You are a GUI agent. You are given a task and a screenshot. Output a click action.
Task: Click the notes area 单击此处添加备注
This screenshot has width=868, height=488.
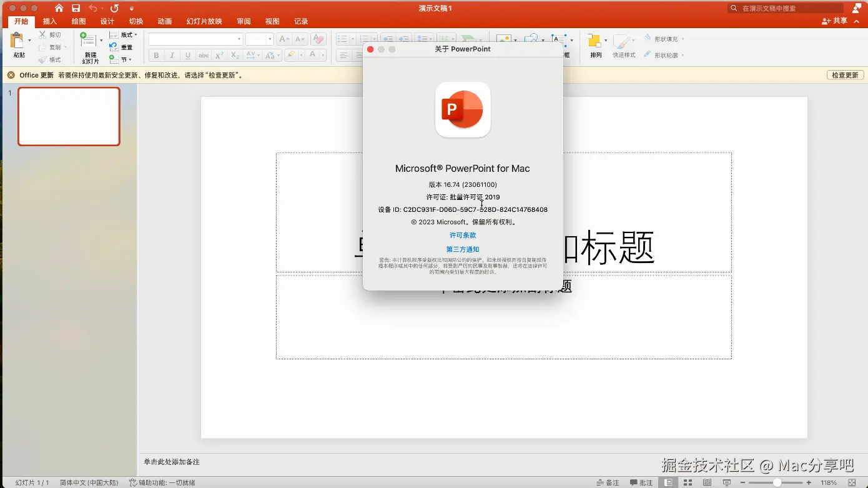pyautogui.click(x=172, y=462)
